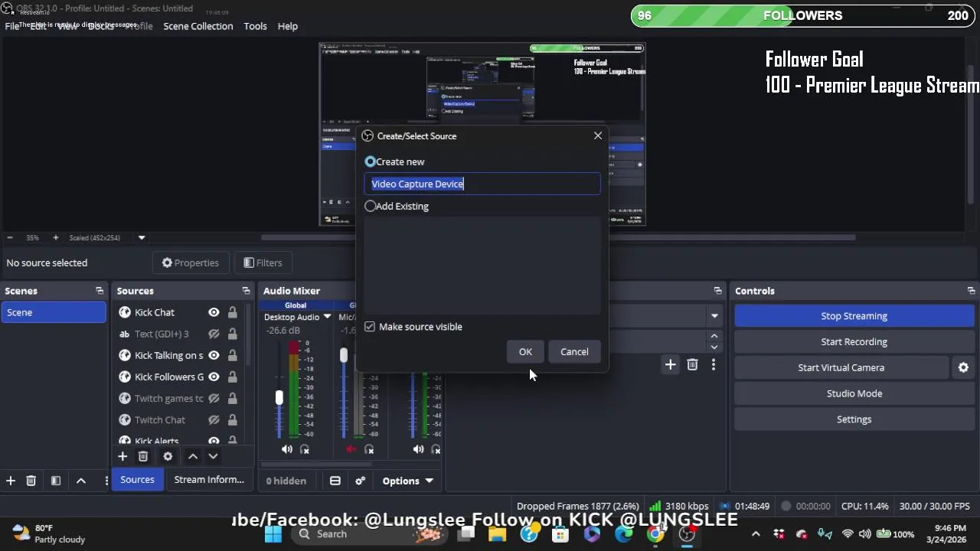Open the Help menu

[288, 26]
